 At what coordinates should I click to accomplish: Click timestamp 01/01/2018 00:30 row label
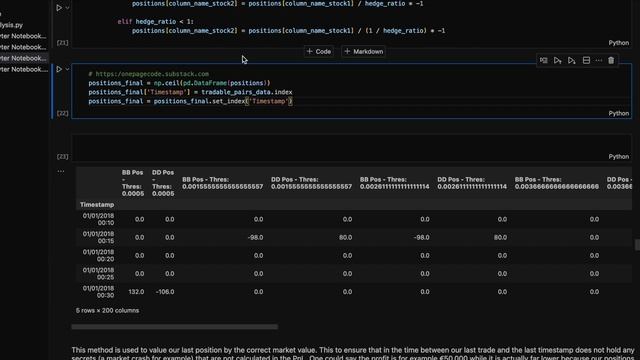98,292
